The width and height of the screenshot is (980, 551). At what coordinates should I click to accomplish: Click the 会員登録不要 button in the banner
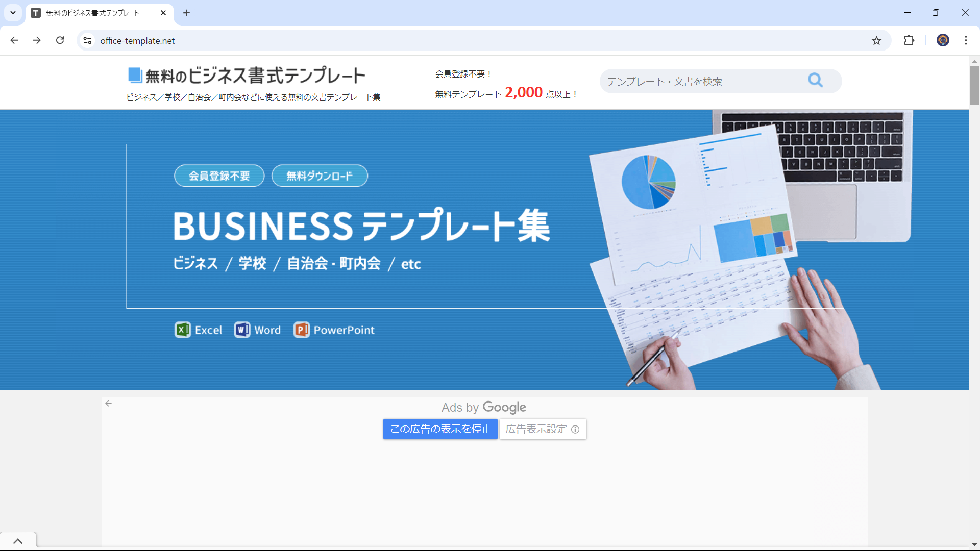point(219,176)
